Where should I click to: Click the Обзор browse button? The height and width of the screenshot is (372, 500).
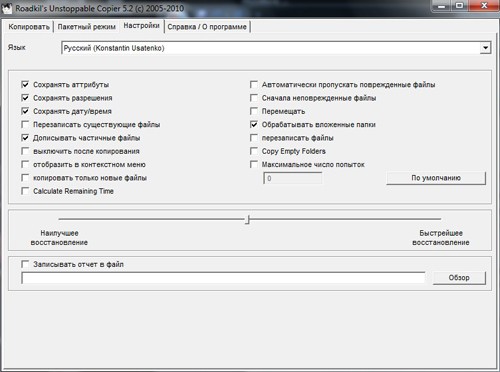tap(459, 278)
